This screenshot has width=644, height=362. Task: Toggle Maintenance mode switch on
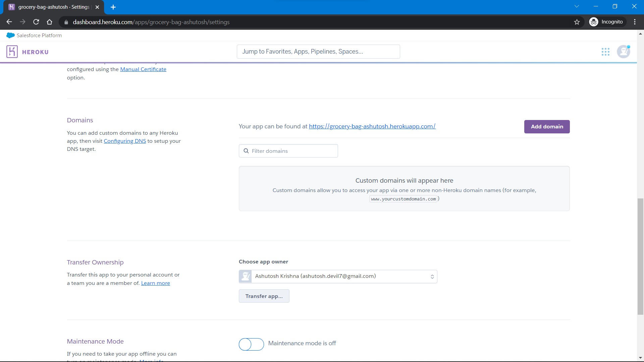[251, 344]
